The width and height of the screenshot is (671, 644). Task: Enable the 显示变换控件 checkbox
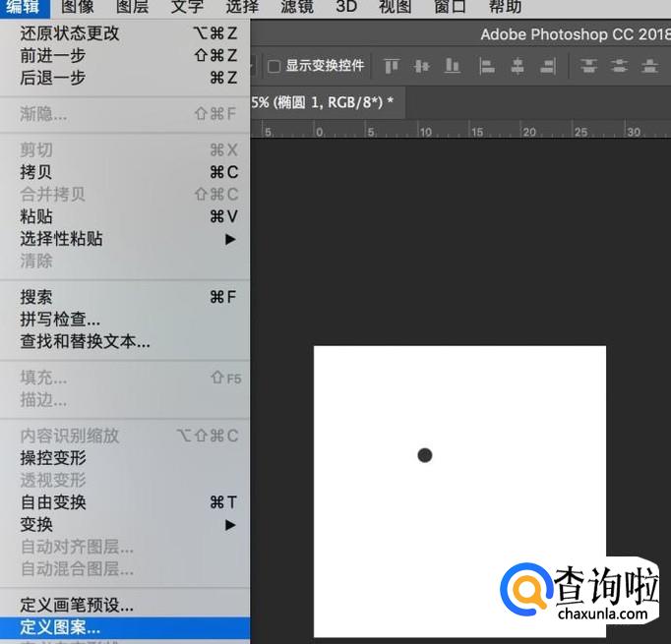click(x=274, y=67)
